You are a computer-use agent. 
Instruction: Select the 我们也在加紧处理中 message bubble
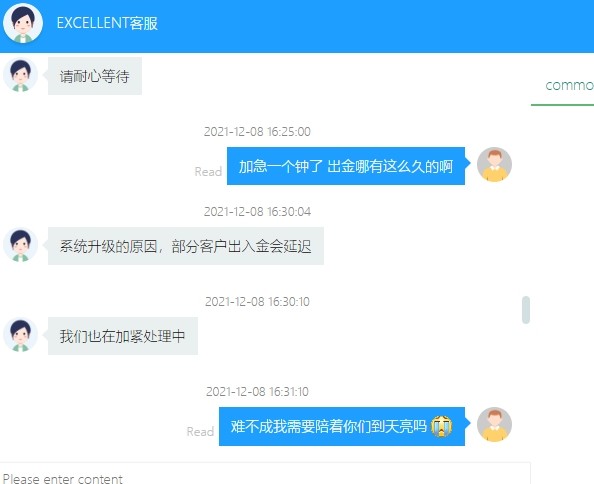tap(123, 336)
